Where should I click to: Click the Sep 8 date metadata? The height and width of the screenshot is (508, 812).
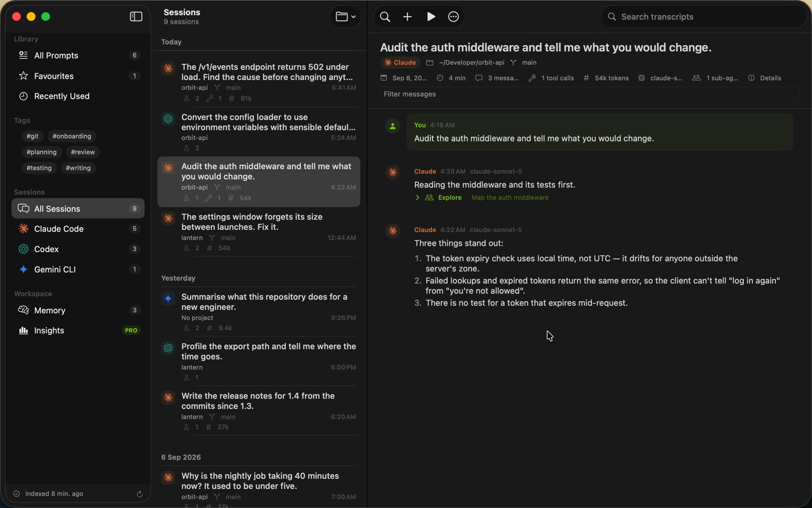point(404,78)
